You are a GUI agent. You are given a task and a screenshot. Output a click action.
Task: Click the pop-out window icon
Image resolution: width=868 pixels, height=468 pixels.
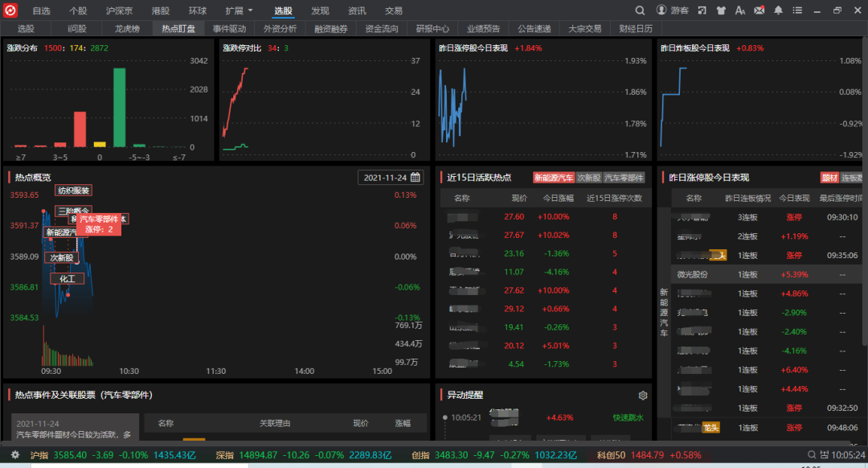click(x=702, y=10)
